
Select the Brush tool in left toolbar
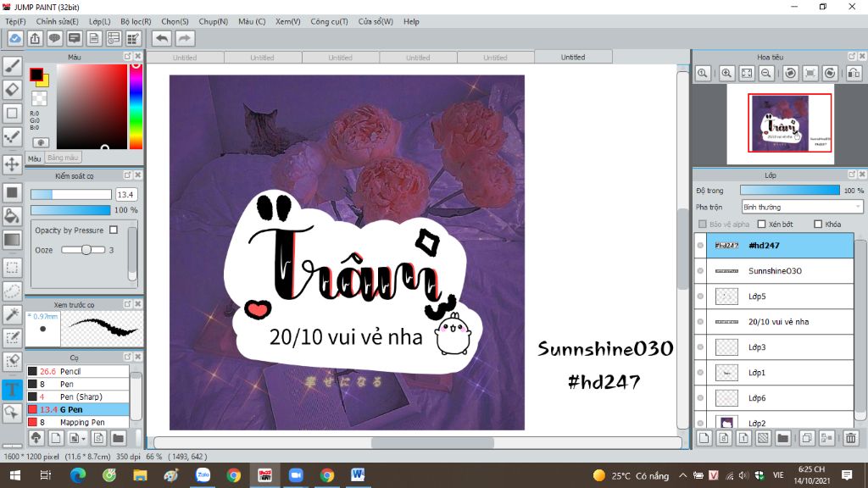(x=12, y=65)
